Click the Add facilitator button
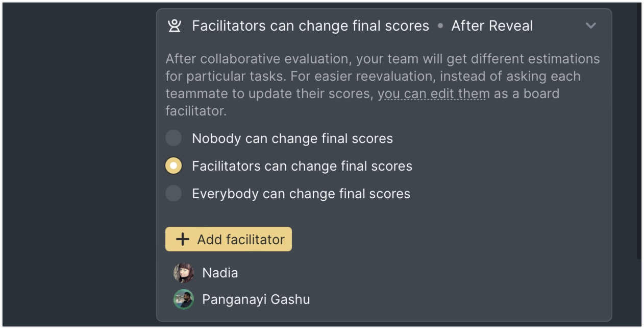 pos(229,239)
